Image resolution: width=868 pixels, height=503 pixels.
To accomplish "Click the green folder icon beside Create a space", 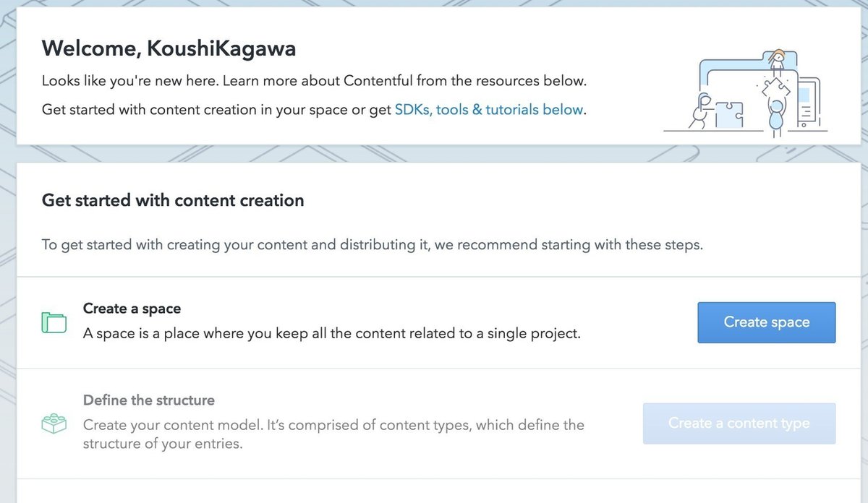I will (54, 322).
